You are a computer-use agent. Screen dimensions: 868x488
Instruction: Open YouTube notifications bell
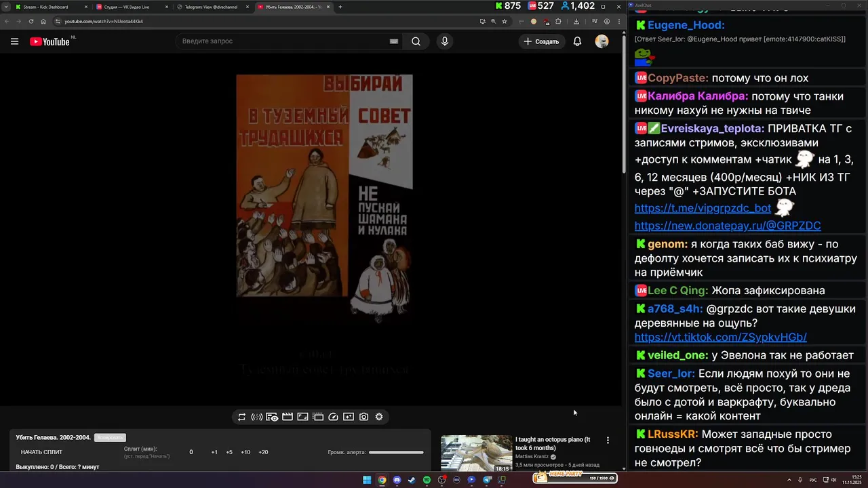[577, 41]
